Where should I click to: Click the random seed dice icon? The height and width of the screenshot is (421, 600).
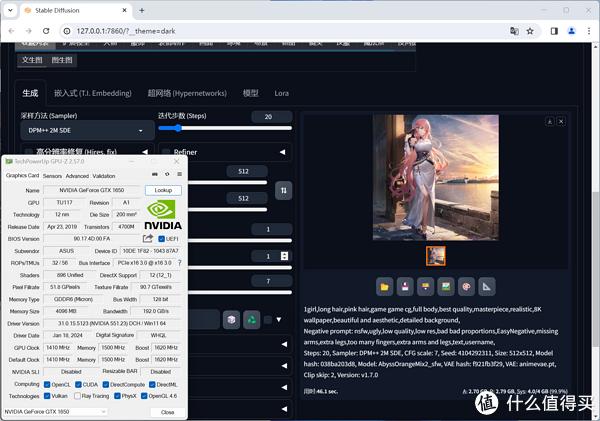pyautogui.click(x=231, y=320)
